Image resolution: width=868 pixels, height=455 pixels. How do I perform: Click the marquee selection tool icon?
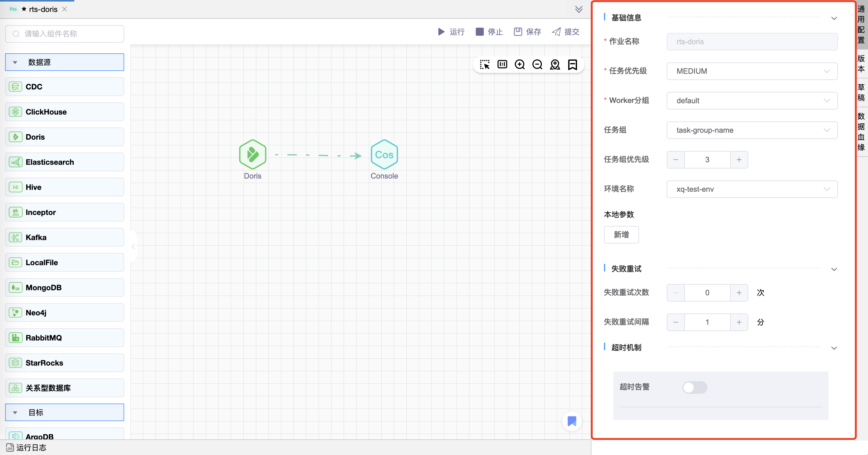(x=484, y=64)
